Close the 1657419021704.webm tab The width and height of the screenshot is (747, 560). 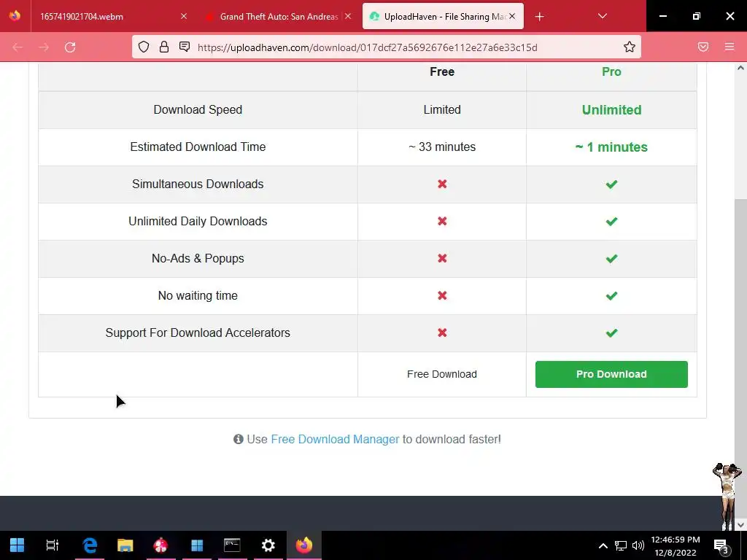tap(184, 16)
